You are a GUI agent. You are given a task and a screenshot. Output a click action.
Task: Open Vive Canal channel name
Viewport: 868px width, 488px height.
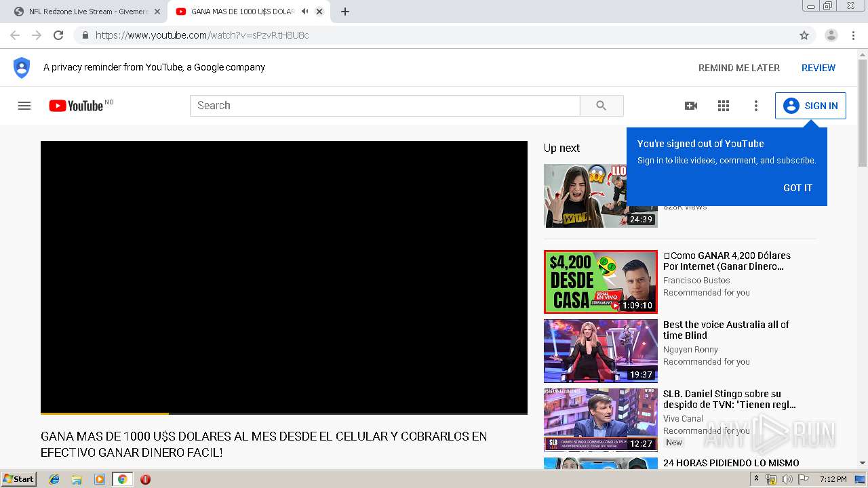pos(683,418)
